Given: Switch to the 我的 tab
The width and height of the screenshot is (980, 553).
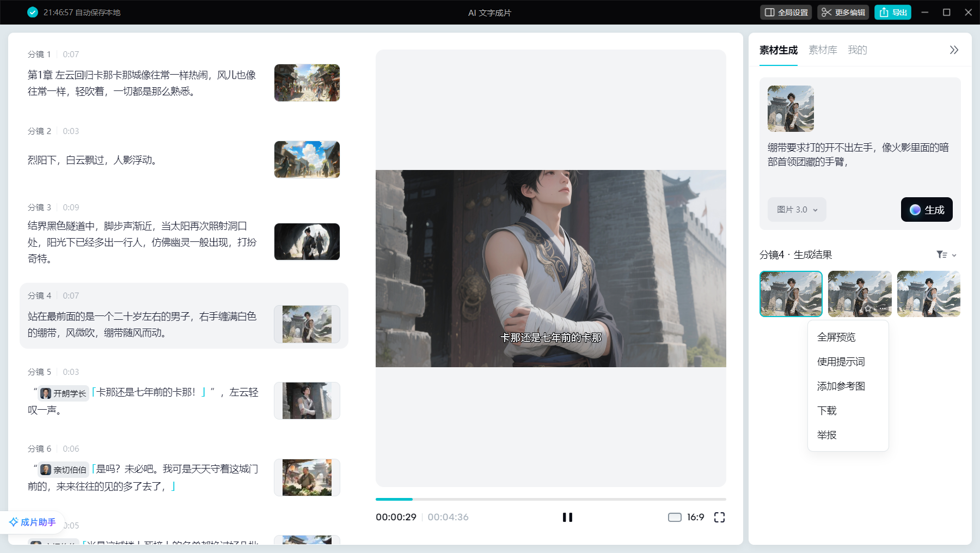Looking at the screenshot, I should click(x=857, y=50).
